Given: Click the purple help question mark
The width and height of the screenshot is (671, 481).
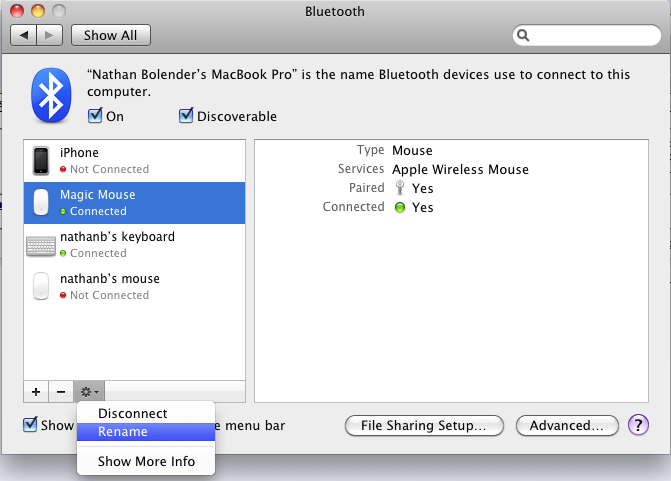Looking at the screenshot, I should coord(638,425).
